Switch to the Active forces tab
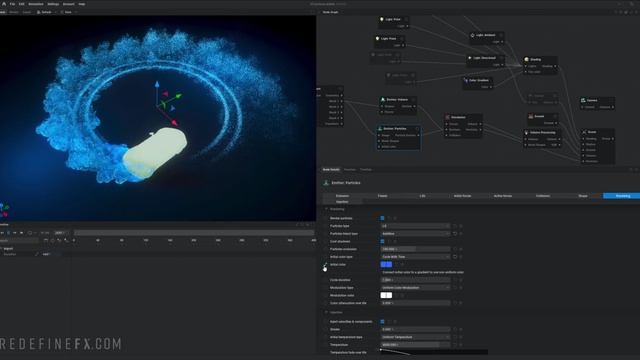The image size is (640, 360). [502, 196]
